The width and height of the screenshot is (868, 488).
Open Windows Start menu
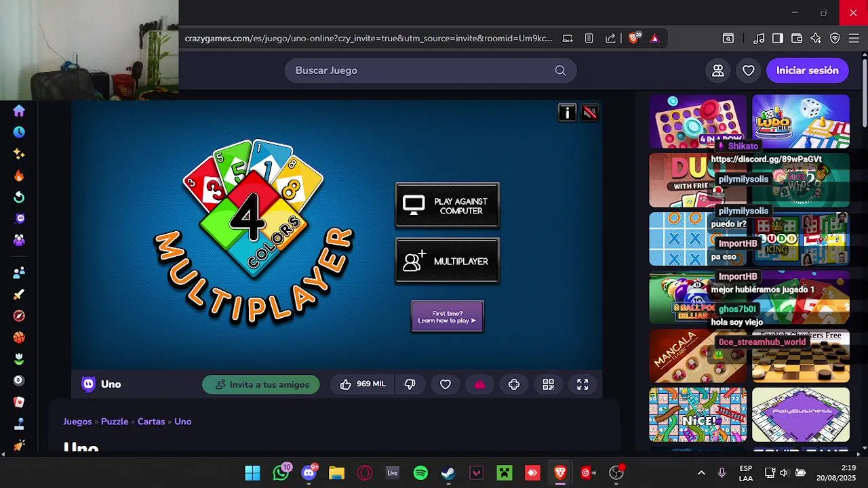252,473
